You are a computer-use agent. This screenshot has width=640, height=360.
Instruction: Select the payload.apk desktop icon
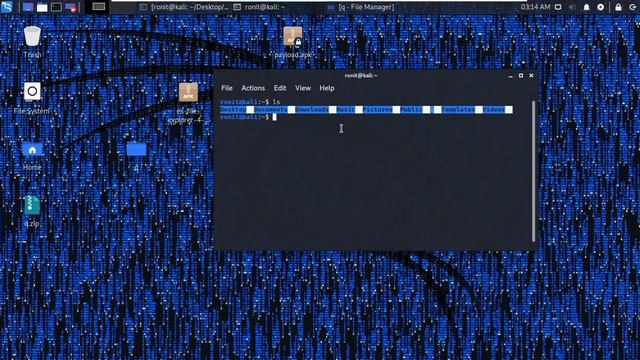(x=293, y=42)
